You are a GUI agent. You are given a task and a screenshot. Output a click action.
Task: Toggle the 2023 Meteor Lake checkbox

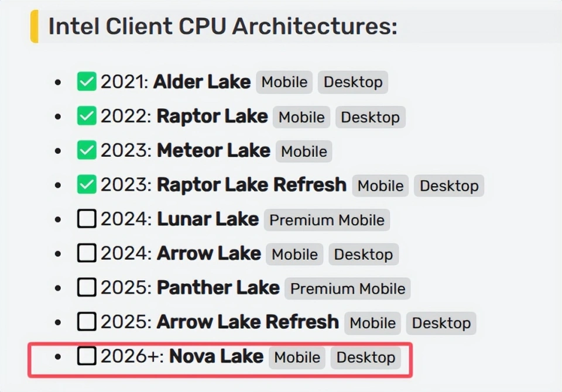point(87,151)
